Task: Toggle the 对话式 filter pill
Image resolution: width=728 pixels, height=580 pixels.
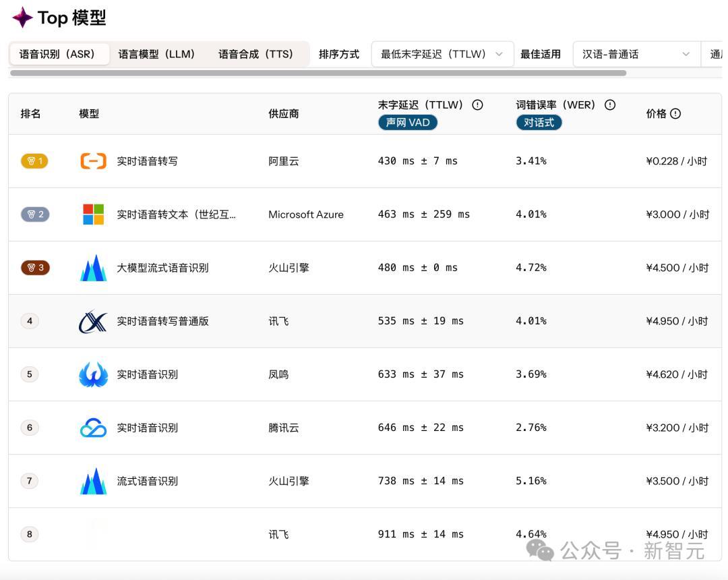Action: 539,122
